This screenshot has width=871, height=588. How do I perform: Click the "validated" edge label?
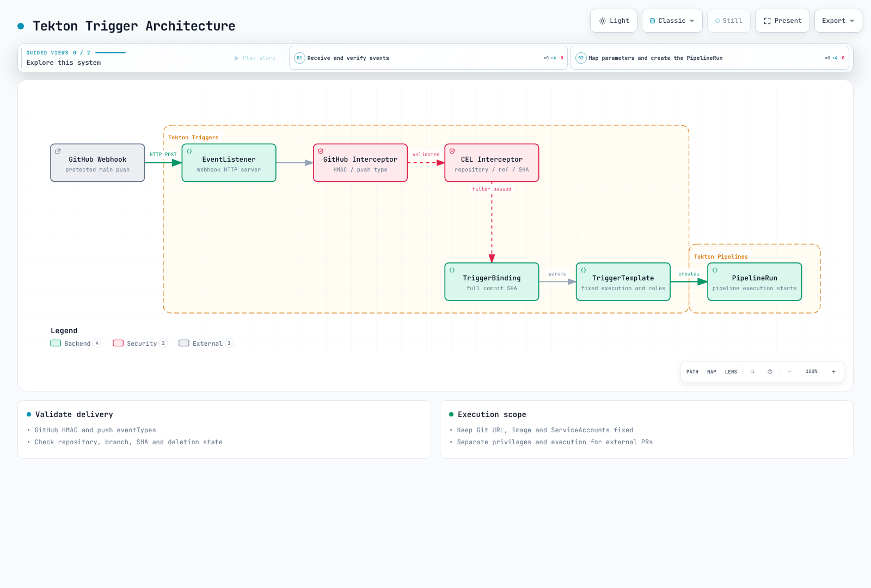tap(426, 155)
